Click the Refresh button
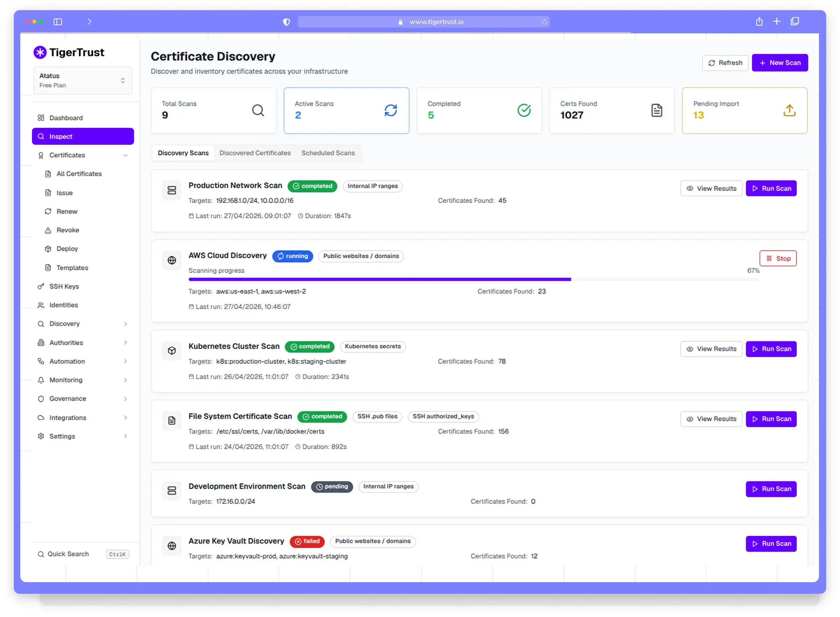The image size is (840, 617). click(725, 63)
